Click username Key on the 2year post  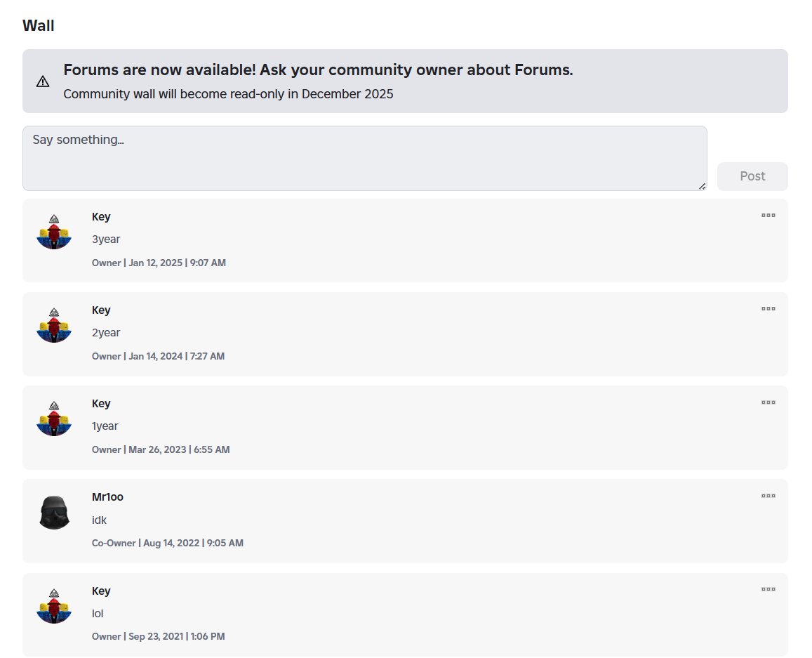[101, 310]
